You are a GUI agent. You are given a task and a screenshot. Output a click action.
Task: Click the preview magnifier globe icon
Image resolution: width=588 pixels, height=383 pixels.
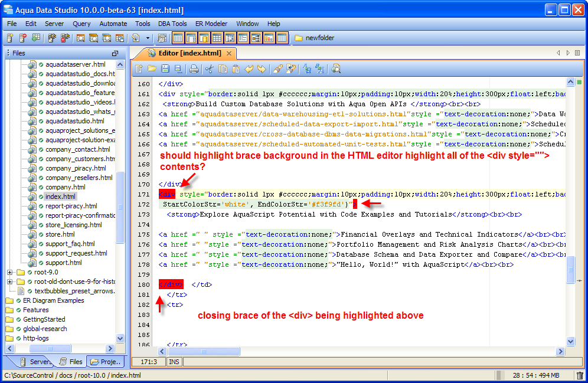tap(336, 69)
